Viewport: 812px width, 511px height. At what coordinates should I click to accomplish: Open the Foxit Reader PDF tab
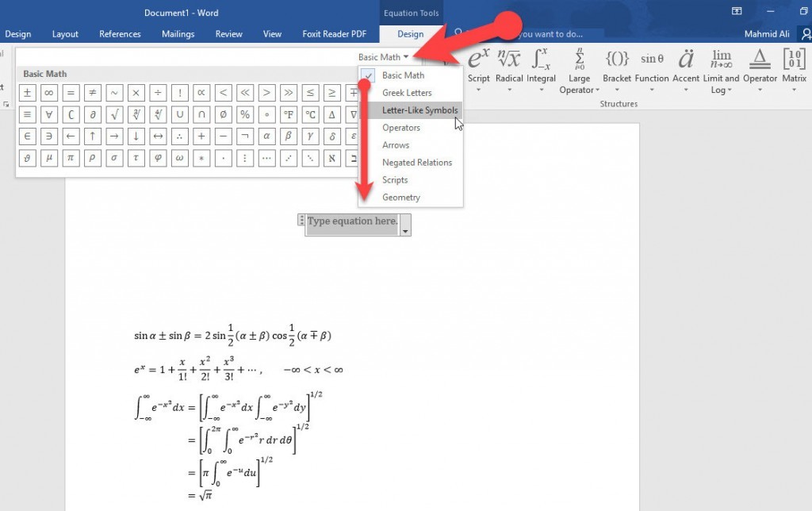click(335, 34)
